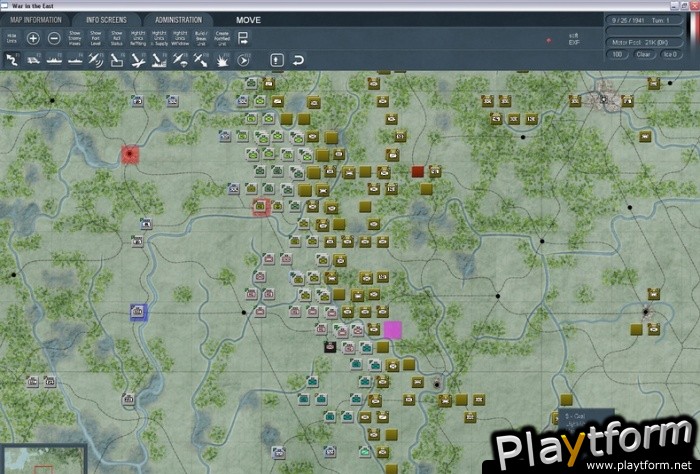Screen dimensions: 700x474
Task: Zoom out with the minus icon
Action: pos(54,38)
